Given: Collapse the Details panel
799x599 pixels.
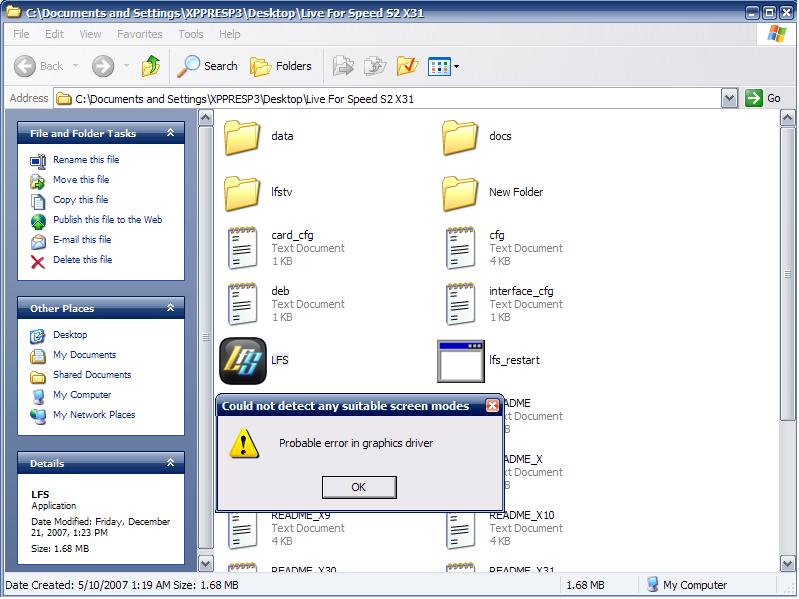Looking at the screenshot, I should pyautogui.click(x=171, y=462).
